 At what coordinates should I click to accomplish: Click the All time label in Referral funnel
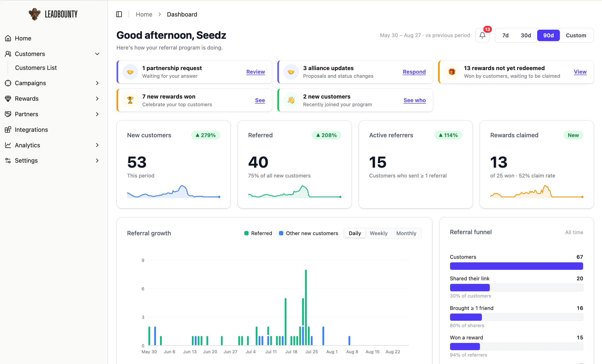pyautogui.click(x=574, y=232)
